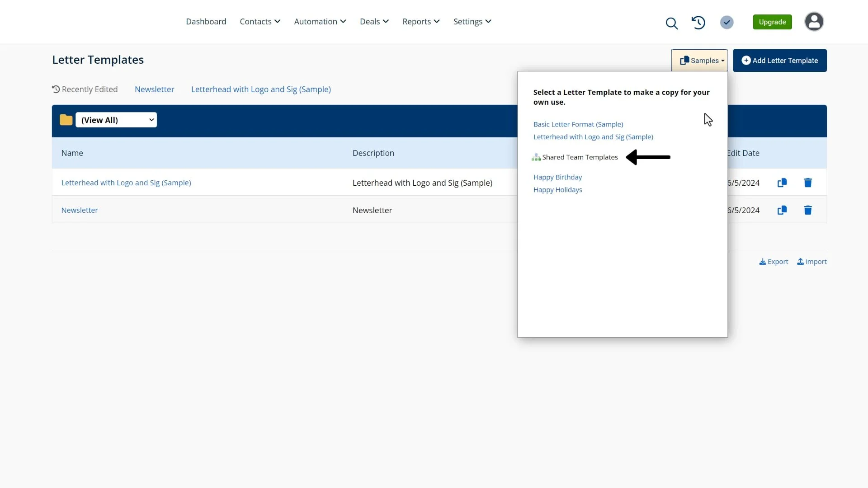Go to Dashboard
868x488 pixels.
click(206, 22)
